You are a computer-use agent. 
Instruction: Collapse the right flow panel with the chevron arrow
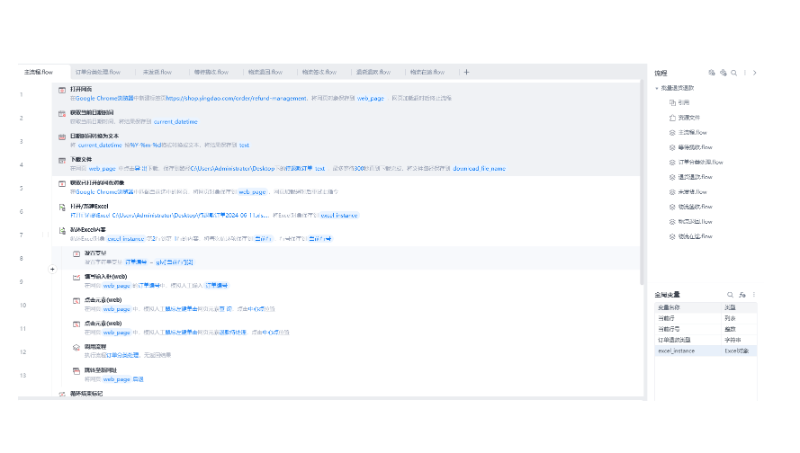point(755,73)
